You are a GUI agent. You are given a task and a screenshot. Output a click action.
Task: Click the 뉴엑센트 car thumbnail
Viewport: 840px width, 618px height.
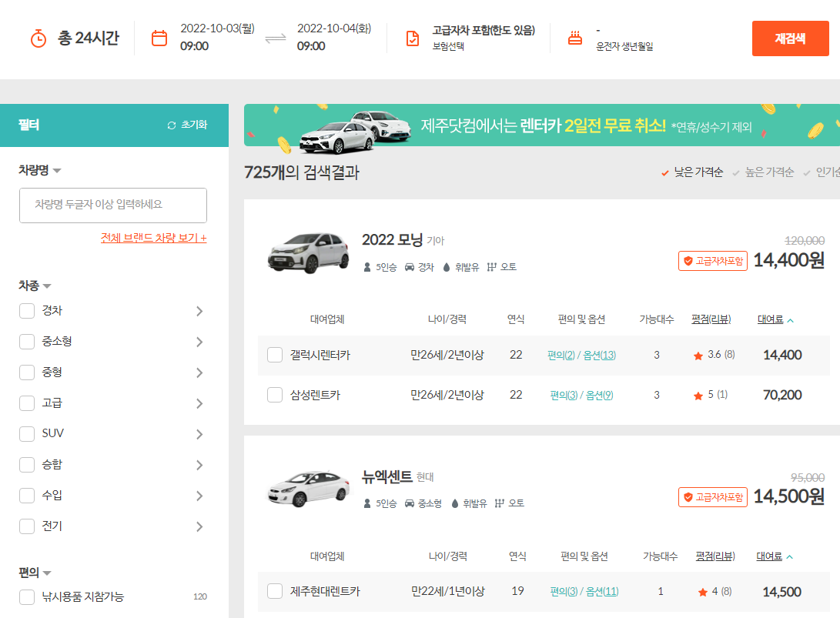click(x=308, y=489)
